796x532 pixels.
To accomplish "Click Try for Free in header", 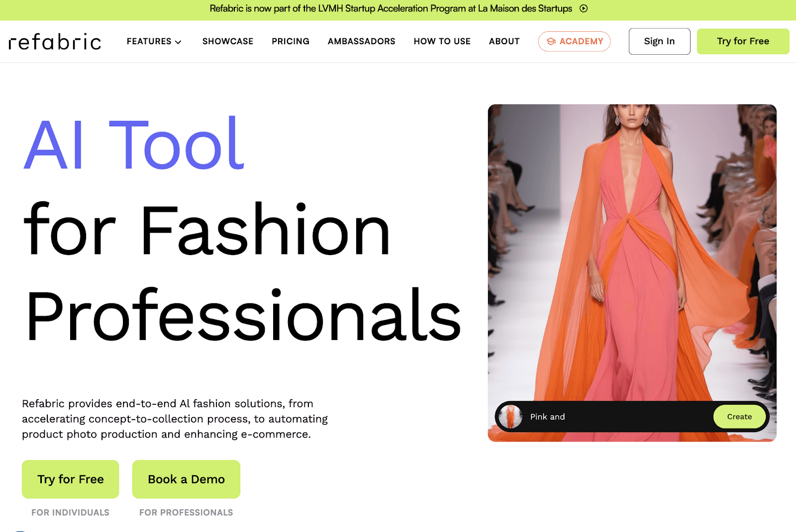I will pyautogui.click(x=743, y=41).
